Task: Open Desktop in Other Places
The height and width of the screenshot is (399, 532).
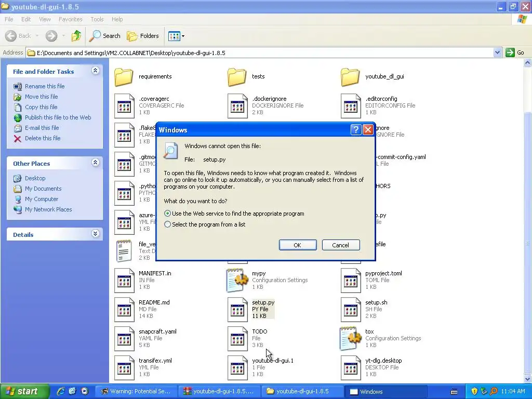Action: pos(35,178)
